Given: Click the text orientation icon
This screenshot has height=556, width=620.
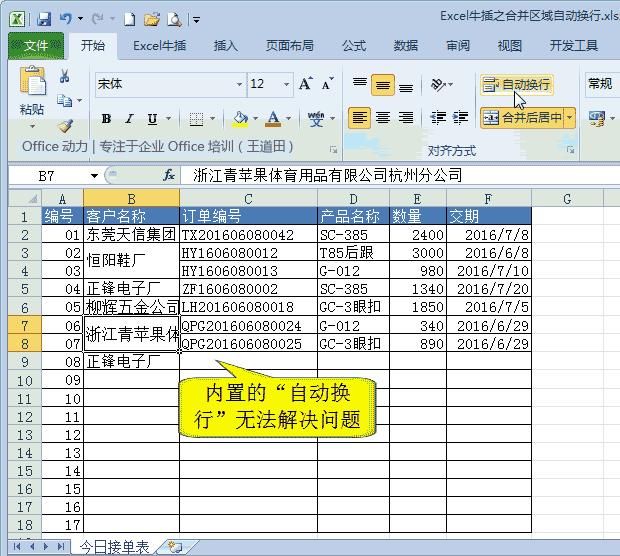Looking at the screenshot, I should 438,85.
